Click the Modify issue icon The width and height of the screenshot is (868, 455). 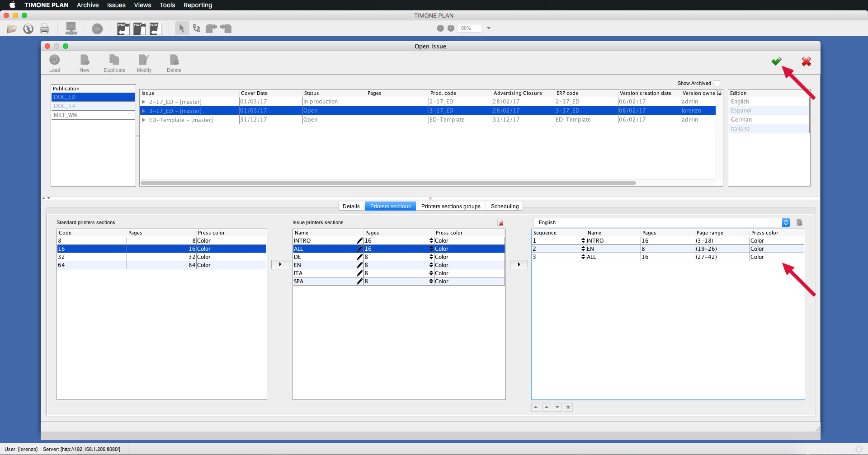pyautogui.click(x=144, y=60)
